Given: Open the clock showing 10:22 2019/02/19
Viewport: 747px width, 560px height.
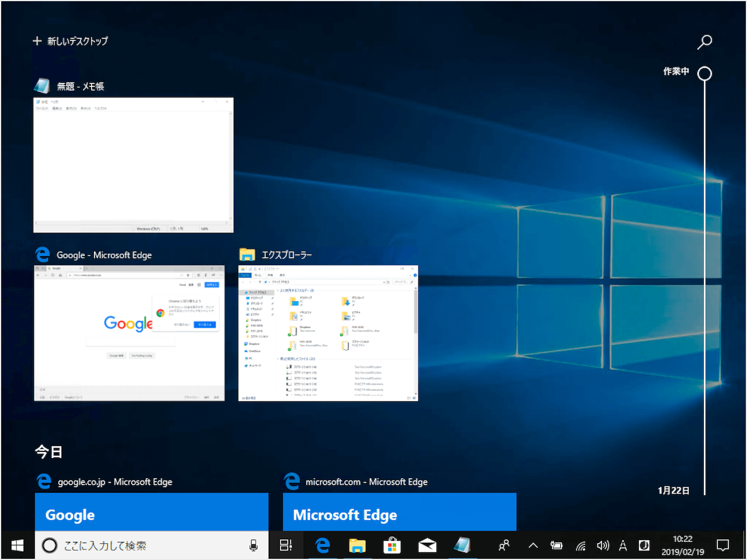Looking at the screenshot, I should (x=683, y=545).
